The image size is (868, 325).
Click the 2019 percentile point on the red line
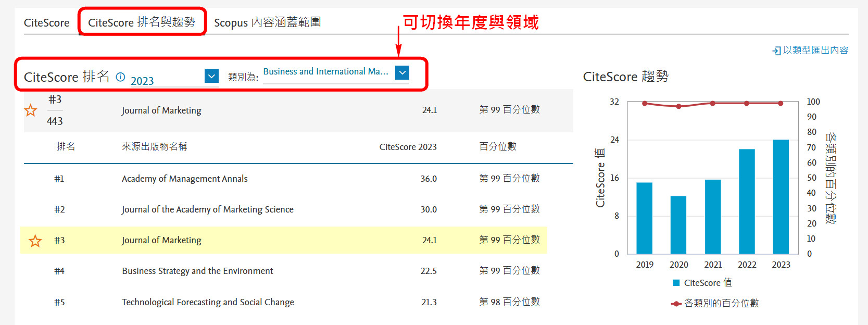point(645,103)
